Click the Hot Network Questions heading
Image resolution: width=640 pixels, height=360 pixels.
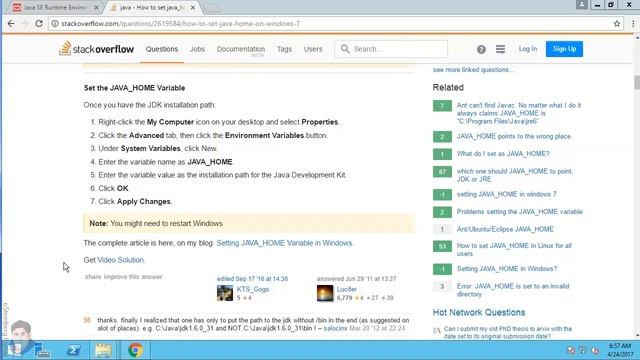tap(479, 312)
